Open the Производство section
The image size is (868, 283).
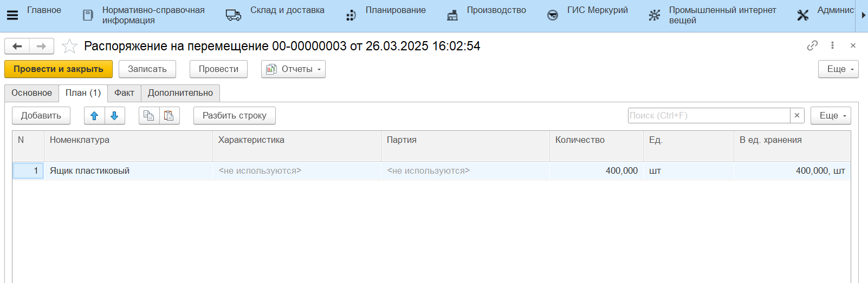(496, 10)
